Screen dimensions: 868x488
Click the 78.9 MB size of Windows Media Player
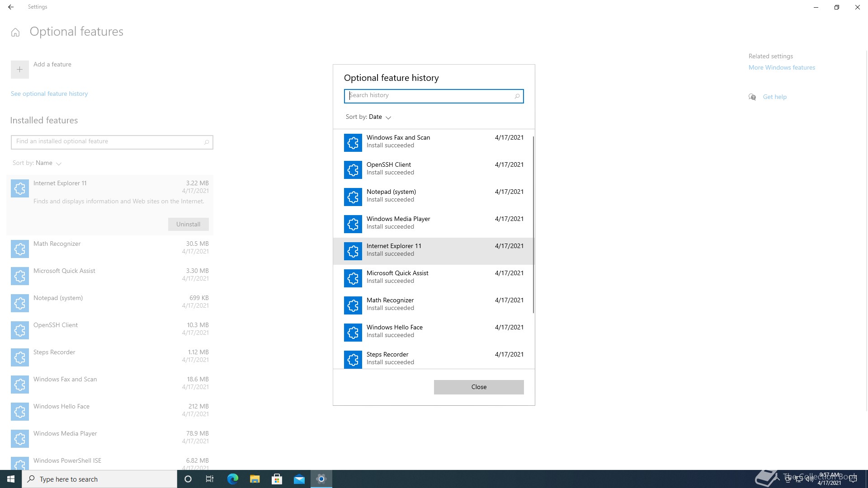coord(198,434)
